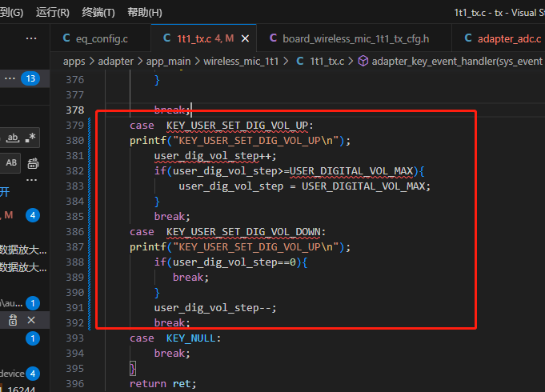The height and width of the screenshot is (392, 545).
Task: Click the closing brace on line 395
Action: tap(132, 368)
